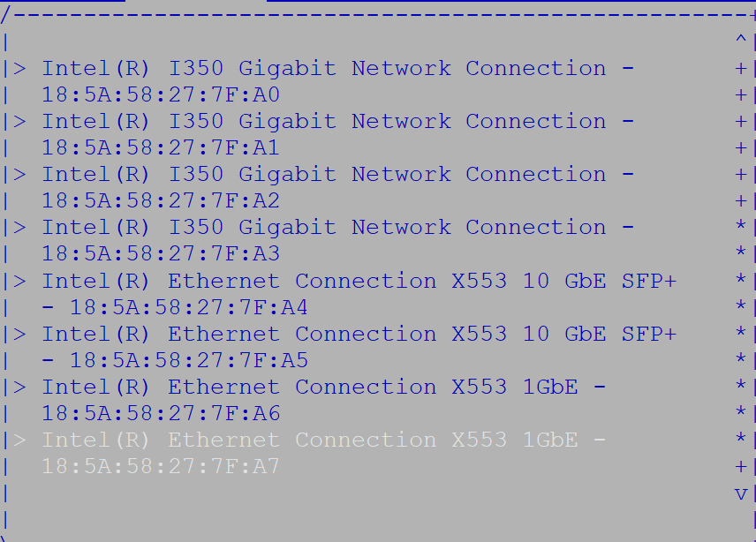Click the > arrow beside the 7F:A3 entry
The image size is (756, 542).
coord(19,228)
